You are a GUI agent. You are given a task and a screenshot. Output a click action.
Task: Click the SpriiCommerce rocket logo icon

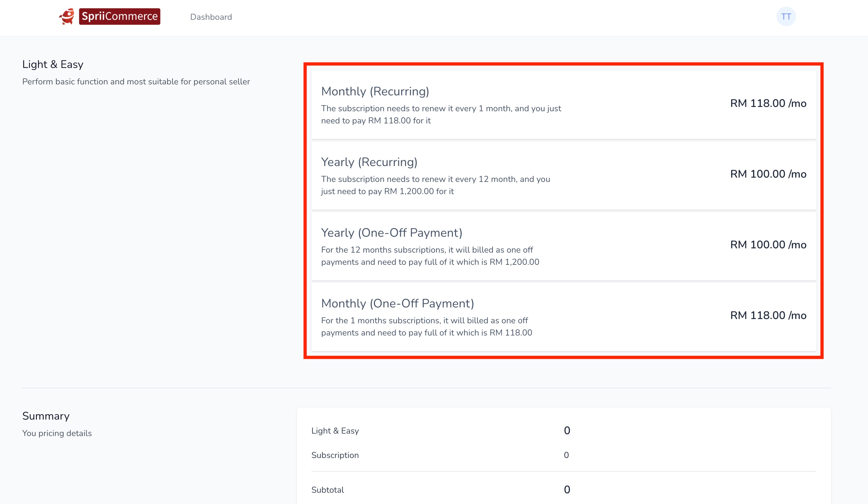click(67, 16)
